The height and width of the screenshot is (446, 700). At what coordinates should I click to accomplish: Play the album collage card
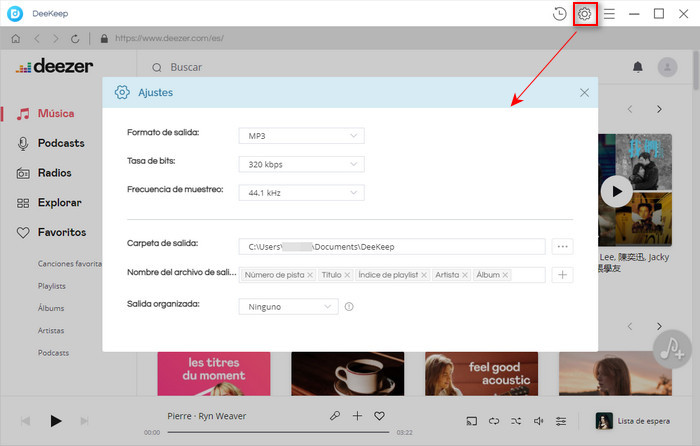click(617, 192)
